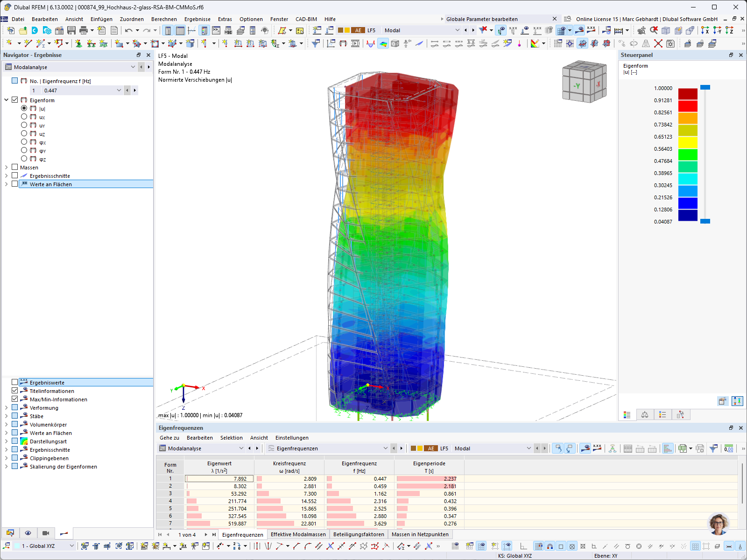Expand the Massen tree node
Image resolution: width=747 pixels, height=560 pixels.
click(x=6, y=167)
